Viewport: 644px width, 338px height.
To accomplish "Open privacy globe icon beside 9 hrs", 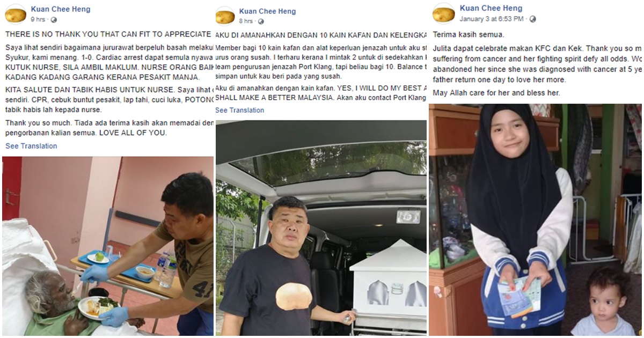I will 53,20.
